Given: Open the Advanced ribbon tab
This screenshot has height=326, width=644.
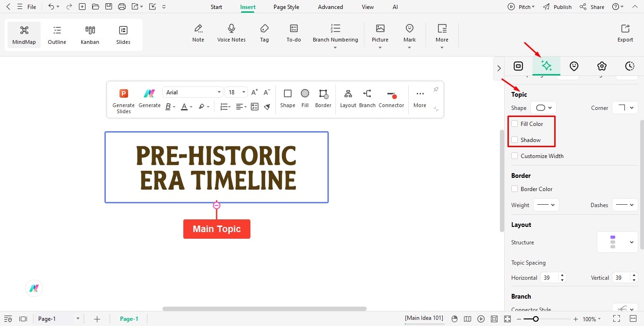Looking at the screenshot, I should coord(330,7).
